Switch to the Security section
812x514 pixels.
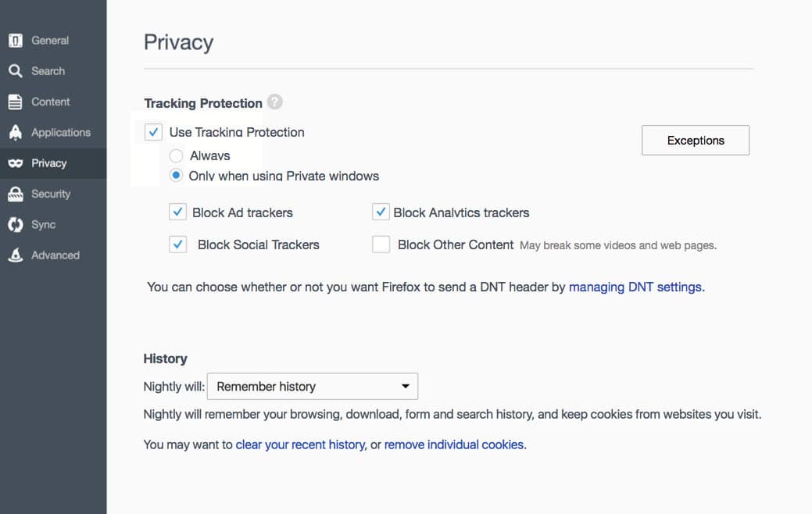[48, 193]
